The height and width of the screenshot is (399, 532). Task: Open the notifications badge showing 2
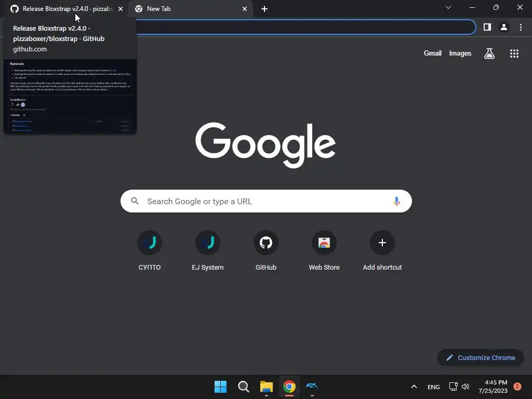pos(517,387)
